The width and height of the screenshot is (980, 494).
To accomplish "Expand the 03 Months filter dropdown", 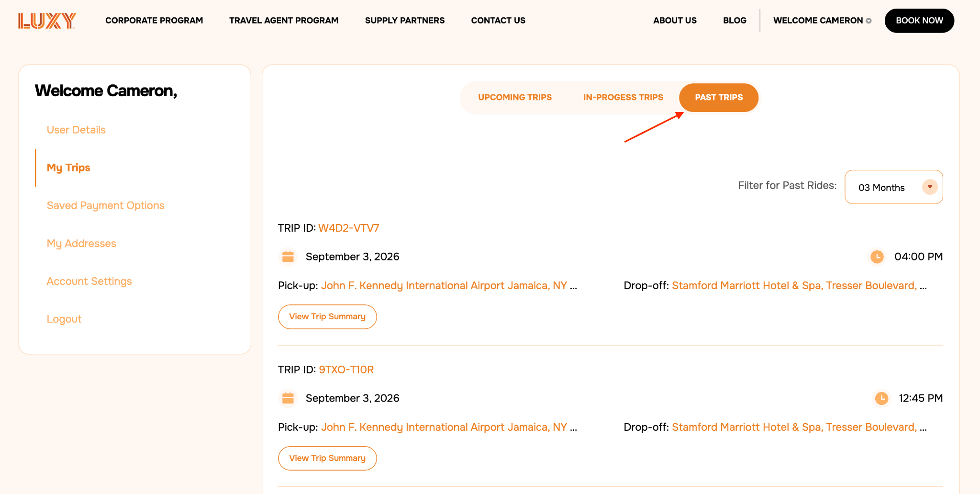I will tap(894, 187).
